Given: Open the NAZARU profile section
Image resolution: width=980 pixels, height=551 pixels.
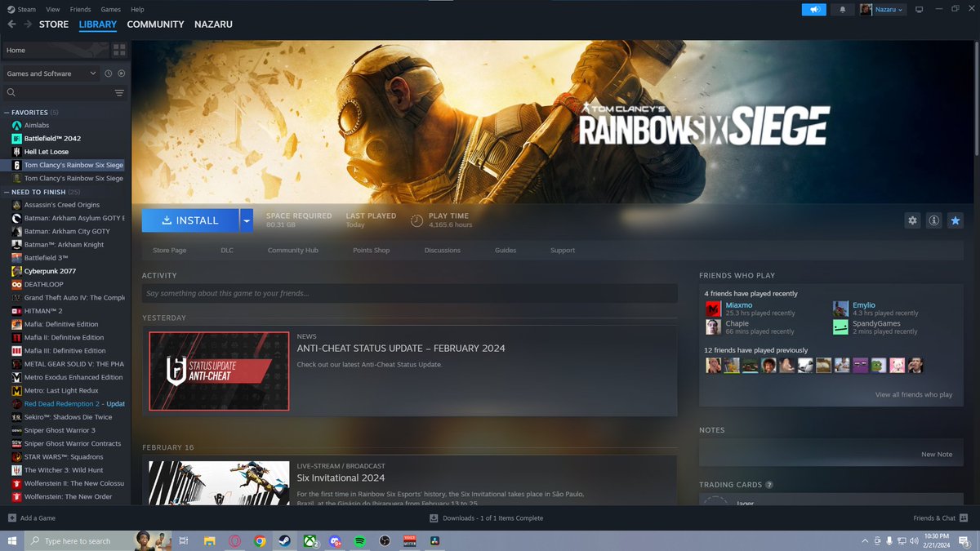Looking at the screenshot, I should click(x=213, y=24).
